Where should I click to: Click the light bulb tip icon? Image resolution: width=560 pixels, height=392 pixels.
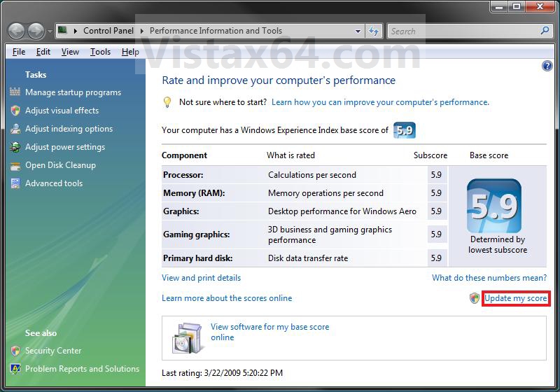[x=167, y=102]
